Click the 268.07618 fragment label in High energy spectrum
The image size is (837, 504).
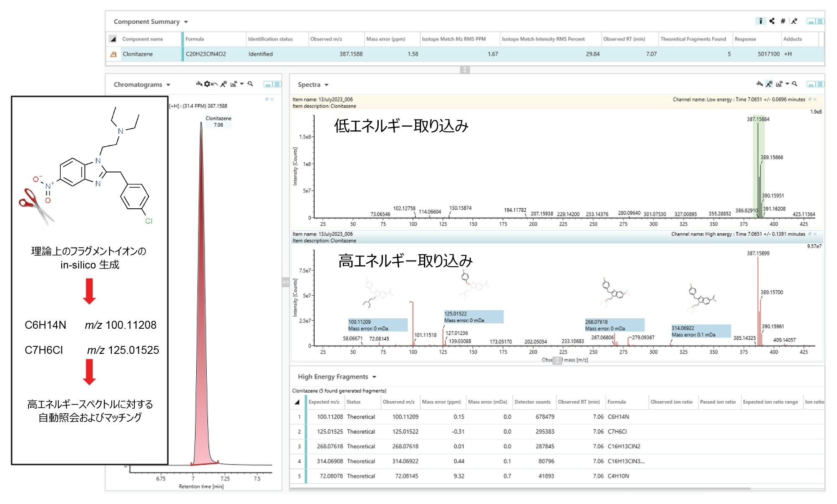[x=614, y=325]
